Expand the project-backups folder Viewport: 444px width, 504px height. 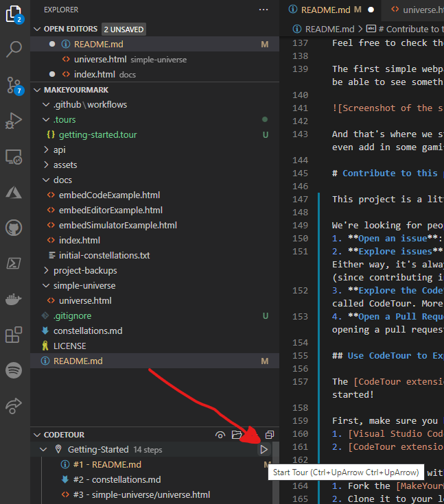pos(46,271)
